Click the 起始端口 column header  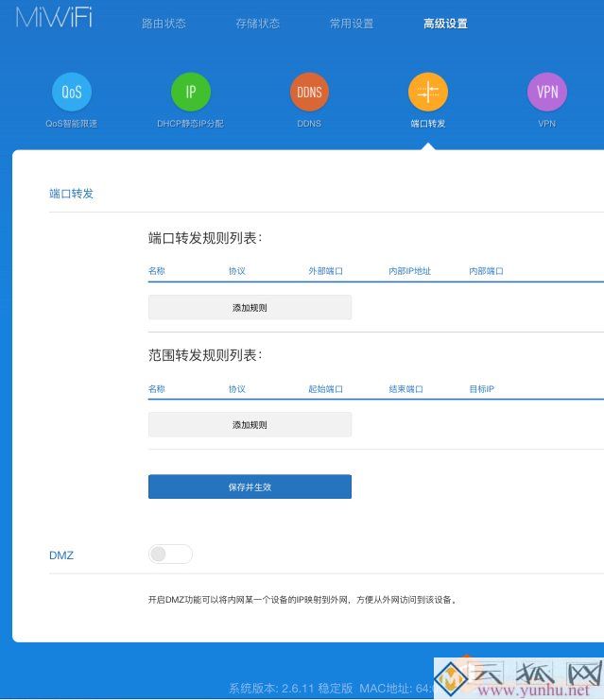(326, 389)
